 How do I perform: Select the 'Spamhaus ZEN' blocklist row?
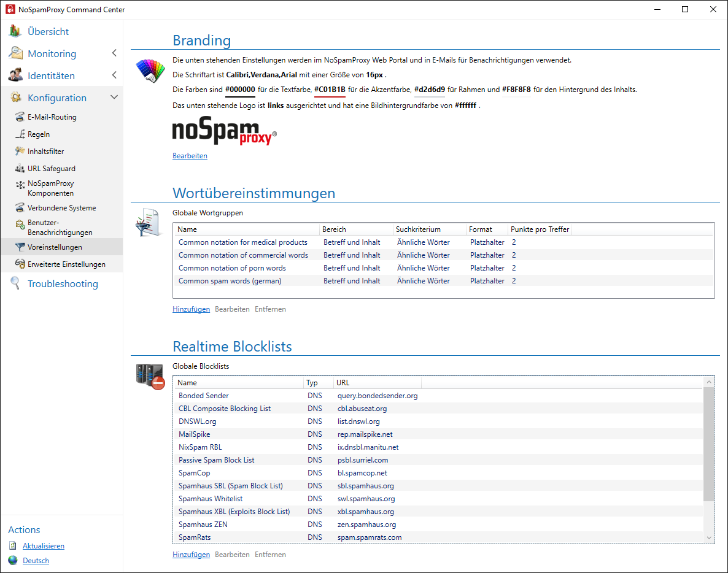[439, 525]
